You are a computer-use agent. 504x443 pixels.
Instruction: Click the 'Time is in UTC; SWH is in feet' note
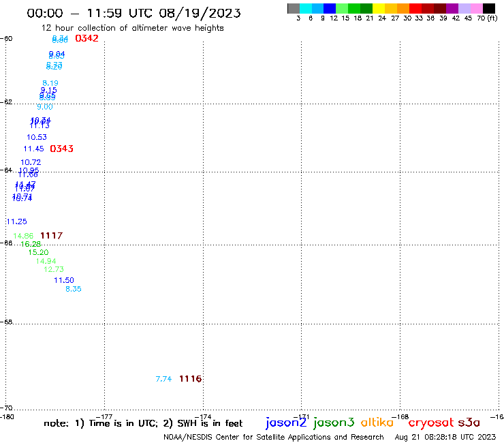(143, 423)
